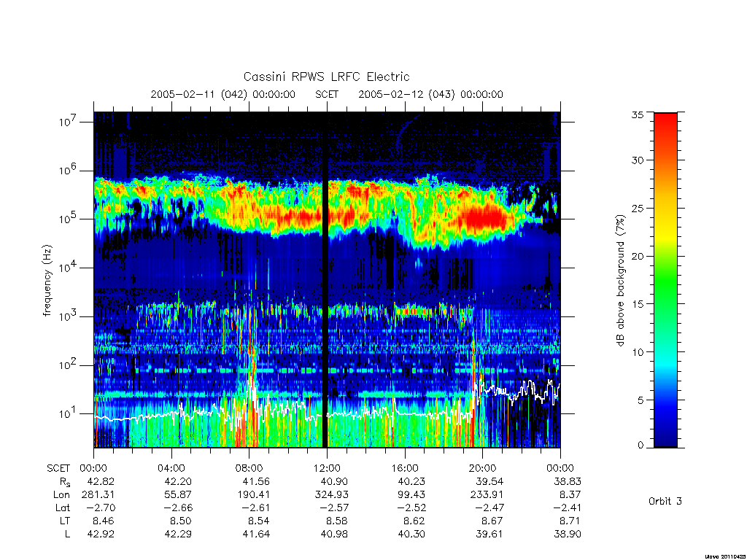
Task: Click the "20:00" time axis label
Action: click(x=483, y=468)
